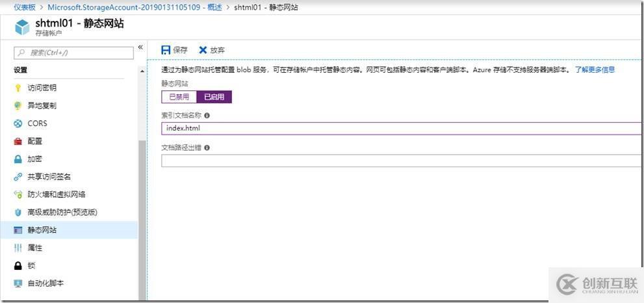Screen dimensions: 644x303
Task: Click the storage account cube icon
Action: click(x=22, y=27)
